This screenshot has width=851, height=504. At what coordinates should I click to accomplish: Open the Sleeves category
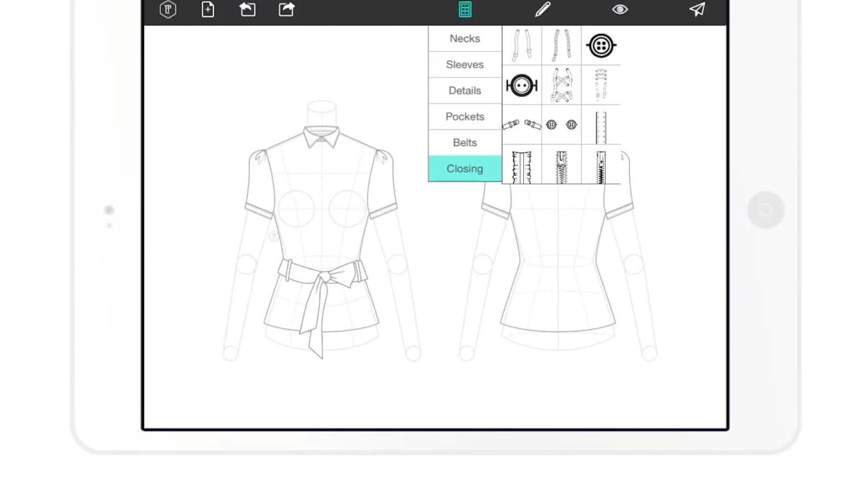(x=465, y=65)
